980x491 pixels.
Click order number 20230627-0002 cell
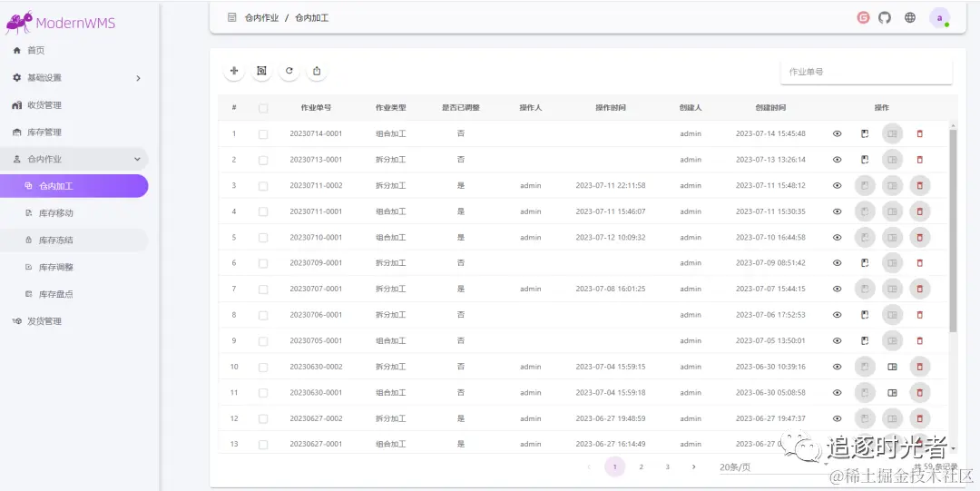pos(317,418)
